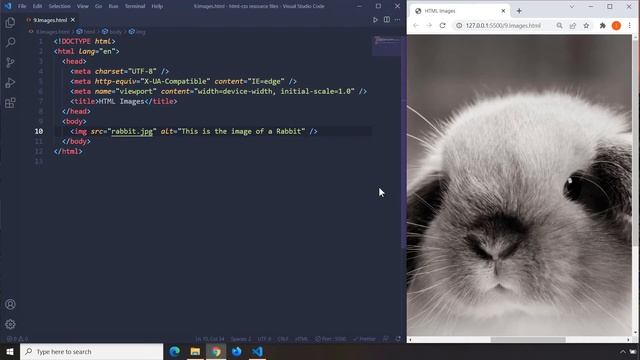Close the 9.Images.html editor tab
640x360 pixels.
click(73, 20)
